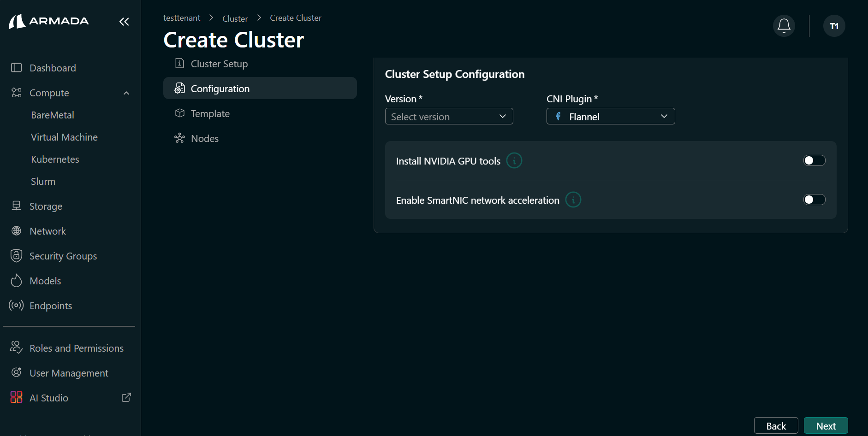Switch to the Template step
This screenshot has height=436, width=868.
click(x=210, y=113)
